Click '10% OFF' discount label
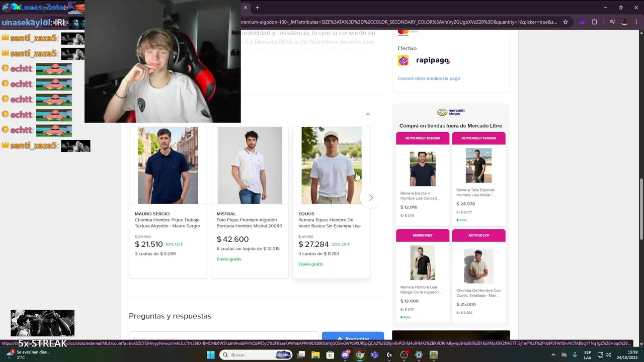The height and width of the screenshot is (362, 644). 175,244
